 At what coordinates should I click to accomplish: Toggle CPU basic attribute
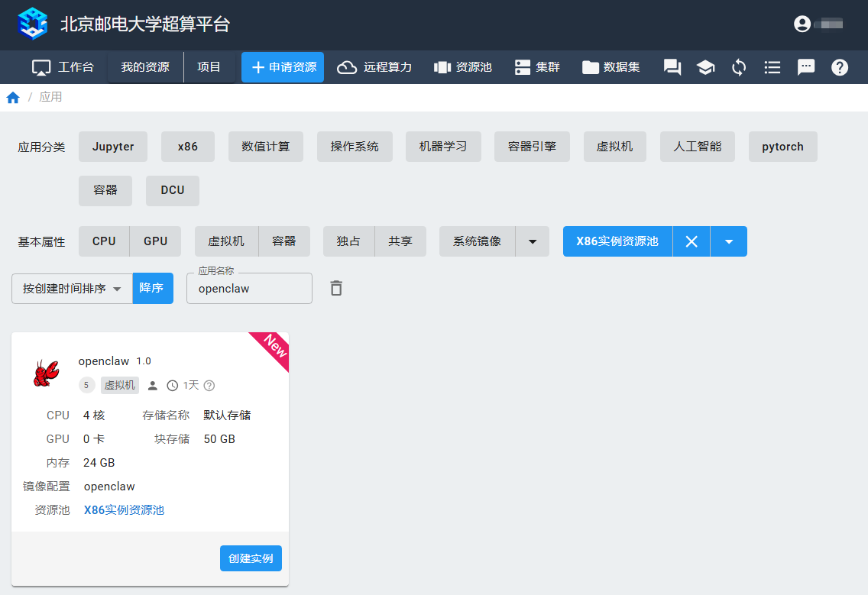104,241
